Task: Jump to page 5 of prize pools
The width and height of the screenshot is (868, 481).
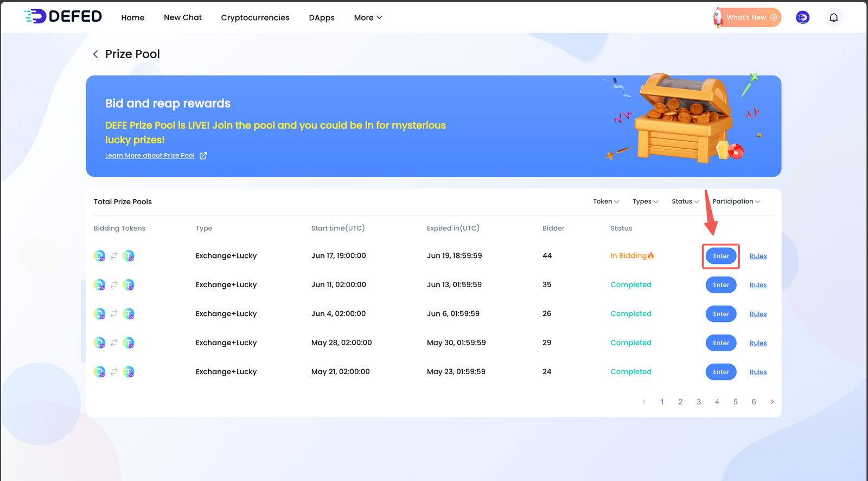Action: pyautogui.click(x=736, y=402)
